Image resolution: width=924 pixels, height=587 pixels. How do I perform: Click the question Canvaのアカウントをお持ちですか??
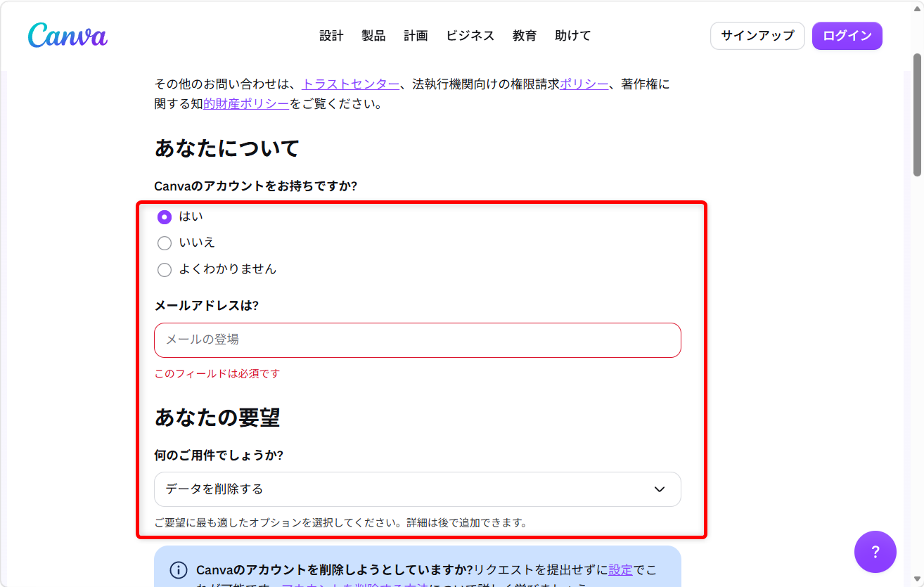pos(256,186)
